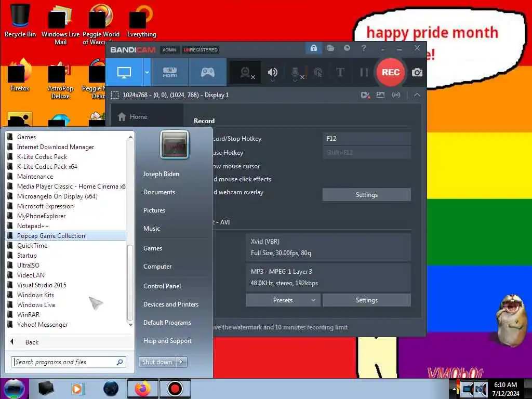Screen dimensions: 532x399
Task: Click the user account picture in Start menu
Action: tap(175, 144)
